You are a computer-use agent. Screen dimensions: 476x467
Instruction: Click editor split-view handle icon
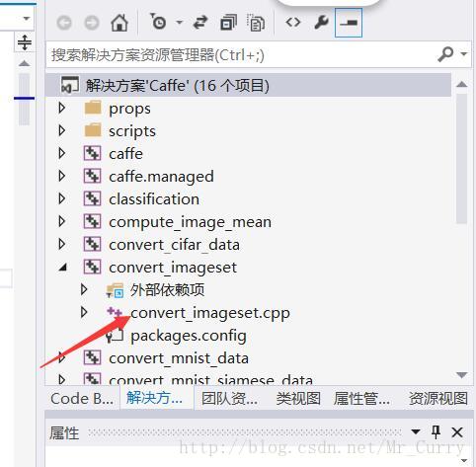click(x=25, y=42)
